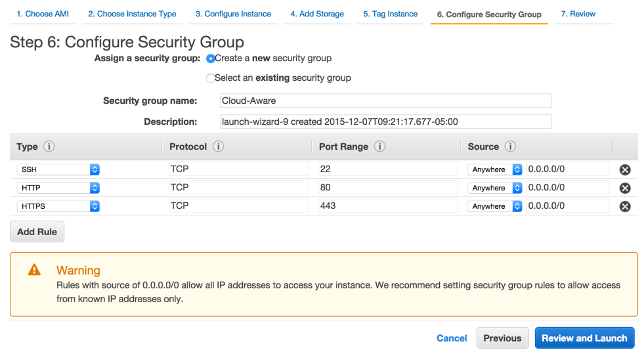
Task: Open the HTTPS type dropdown
Action: (x=58, y=206)
